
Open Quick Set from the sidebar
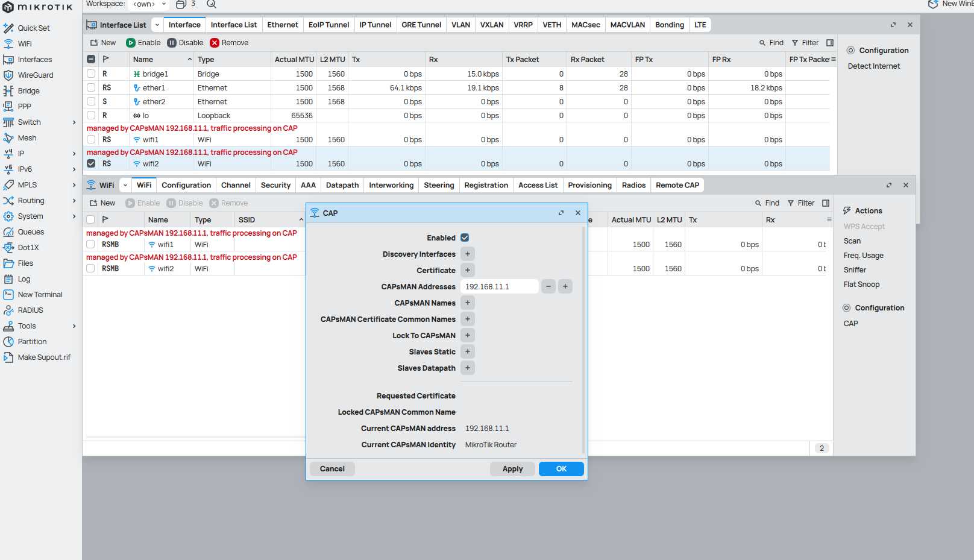tap(33, 28)
